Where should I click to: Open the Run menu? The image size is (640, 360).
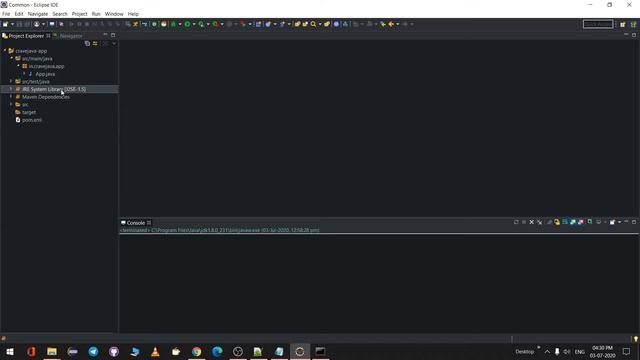point(96,14)
